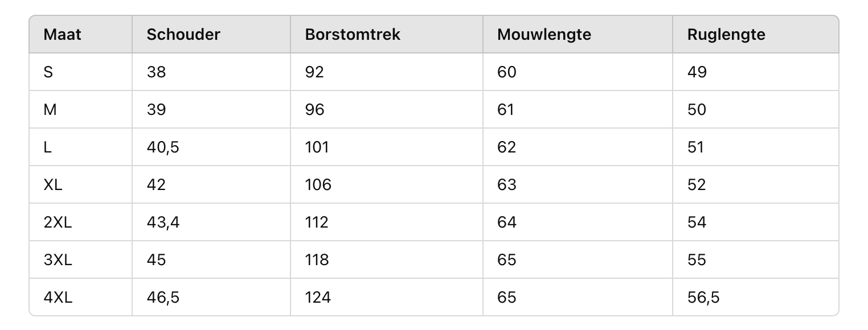This screenshot has height=330, width=868.
Task: Click the size S row label
Action: 81,72
